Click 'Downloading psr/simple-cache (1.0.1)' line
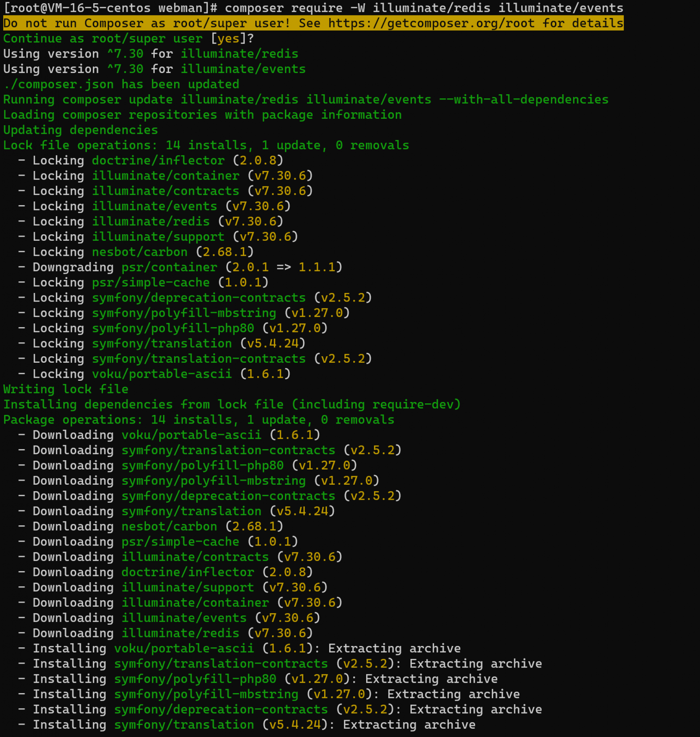The height and width of the screenshot is (737, 700). click(158, 542)
